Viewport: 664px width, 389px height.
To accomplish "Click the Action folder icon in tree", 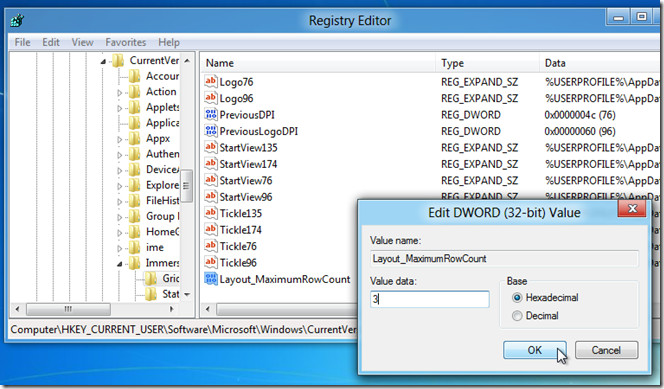I will pos(135,91).
